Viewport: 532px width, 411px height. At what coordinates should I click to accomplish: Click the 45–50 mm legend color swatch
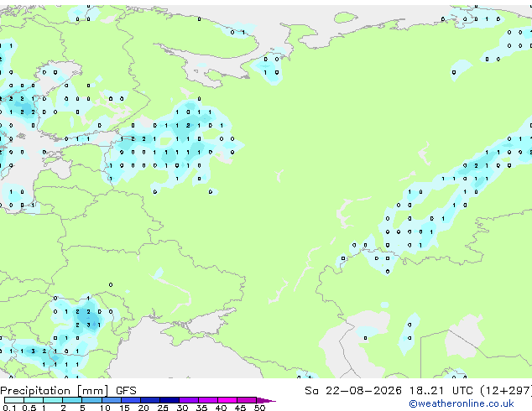pos(247,400)
